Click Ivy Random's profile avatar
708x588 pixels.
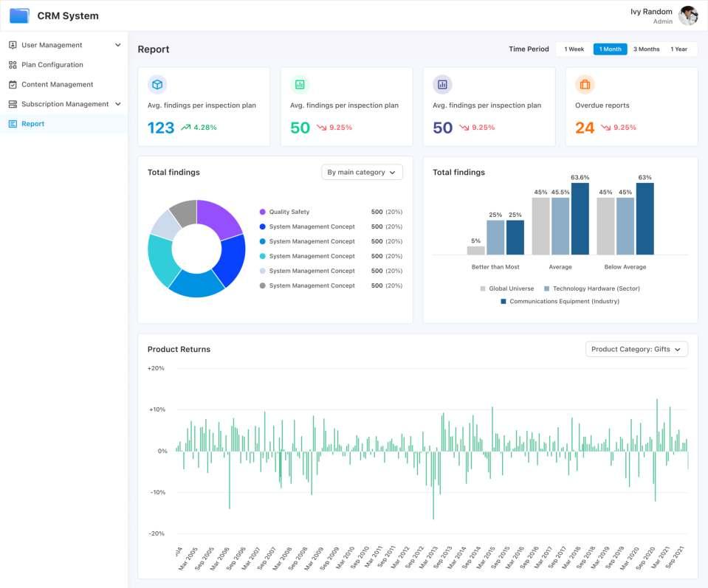pos(687,15)
